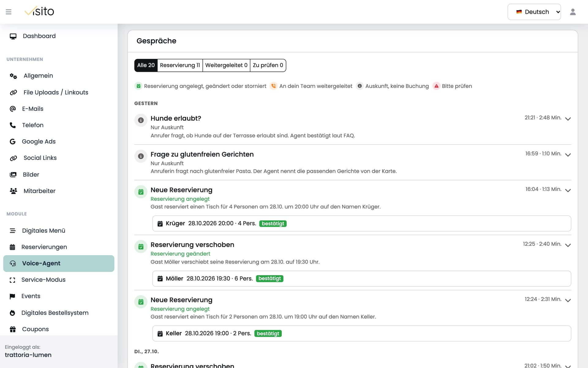Open the user profile icon
Screen dimensions: 588x368
573,12
